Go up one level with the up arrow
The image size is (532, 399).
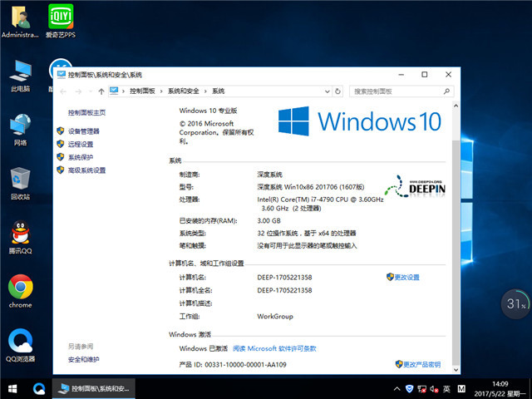tap(101, 91)
